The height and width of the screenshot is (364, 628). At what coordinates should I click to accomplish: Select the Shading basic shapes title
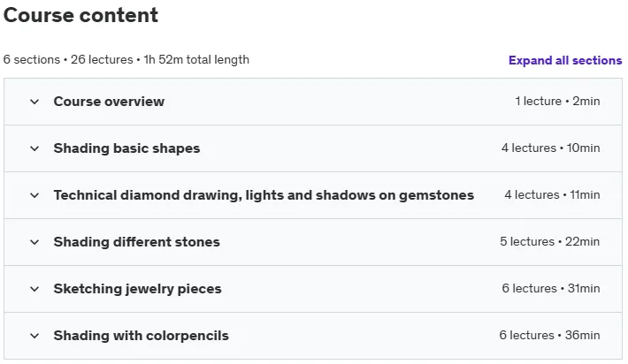click(126, 148)
